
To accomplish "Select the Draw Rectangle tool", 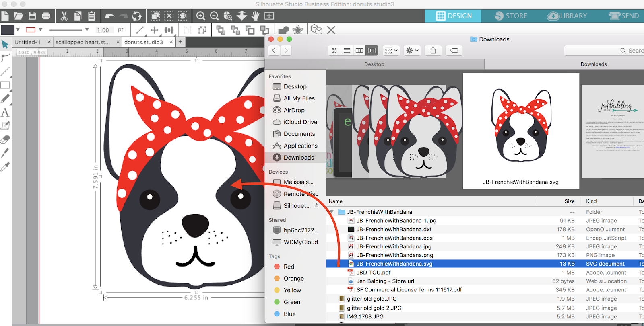I will pyautogui.click(x=5, y=85).
